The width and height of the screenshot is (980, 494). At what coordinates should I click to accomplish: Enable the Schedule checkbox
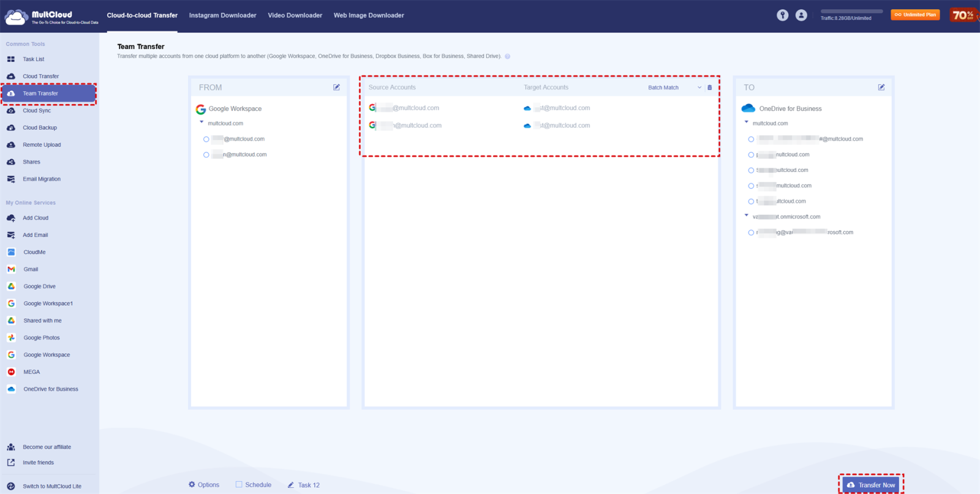[x=239, y=484]
